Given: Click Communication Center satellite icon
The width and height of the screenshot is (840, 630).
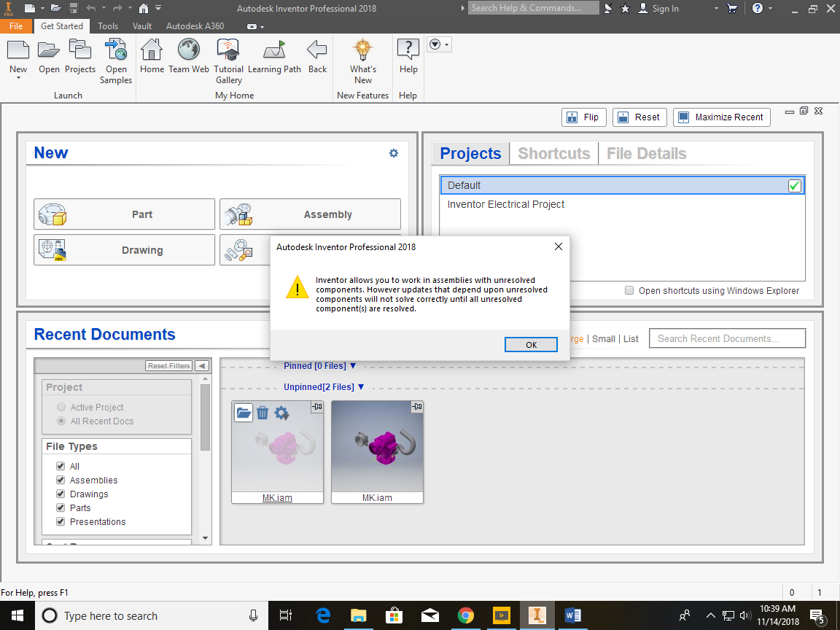Looking at the screenshot, I should [x=608, y=8].
